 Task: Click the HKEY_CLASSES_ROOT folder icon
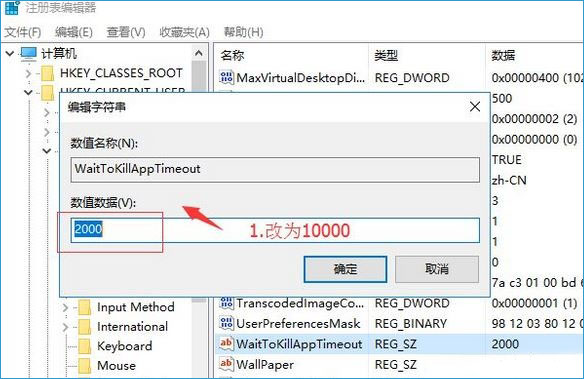click(48, 74)
